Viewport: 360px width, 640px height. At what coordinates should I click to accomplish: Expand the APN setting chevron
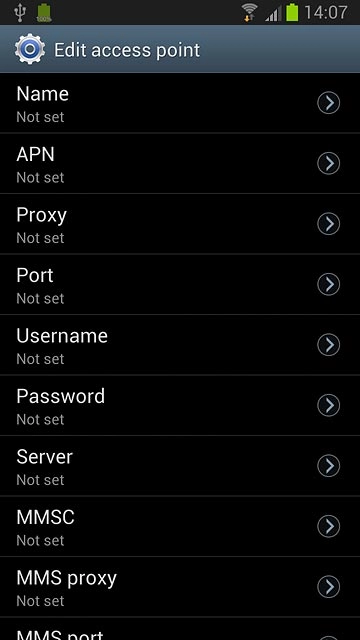click(329, 163)
